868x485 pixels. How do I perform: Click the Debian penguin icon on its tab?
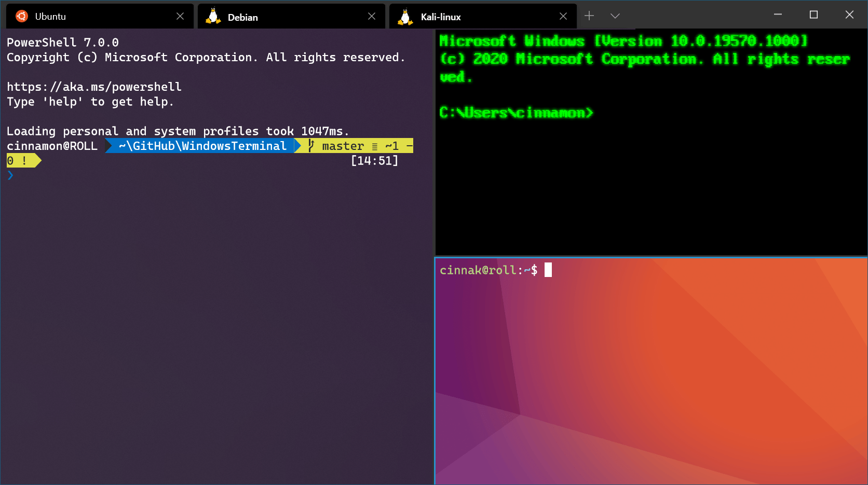pos(213,16)
